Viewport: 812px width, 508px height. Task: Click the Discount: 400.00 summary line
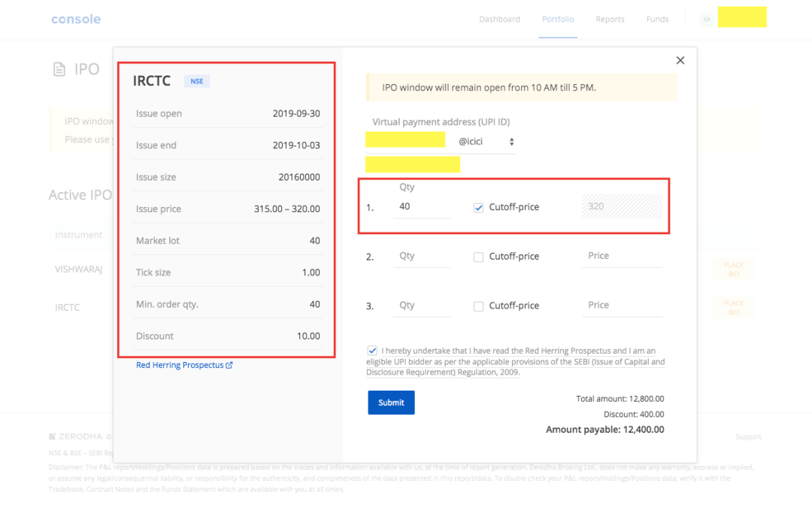click(x=634, y=414)
